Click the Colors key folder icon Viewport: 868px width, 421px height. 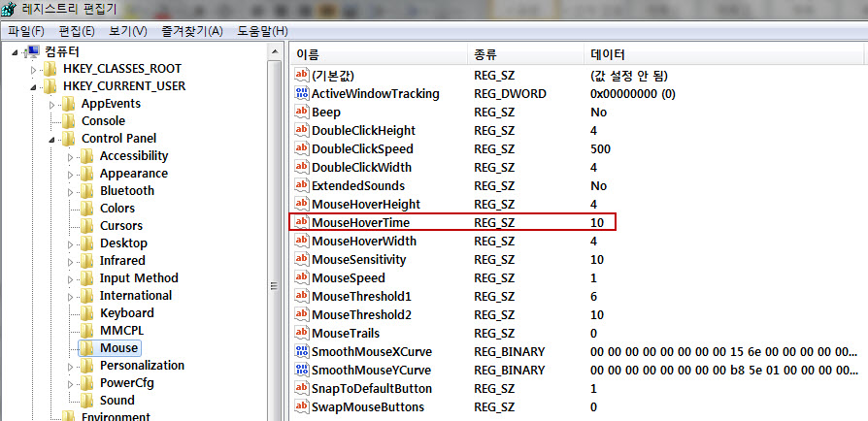(x=86, y=209)
